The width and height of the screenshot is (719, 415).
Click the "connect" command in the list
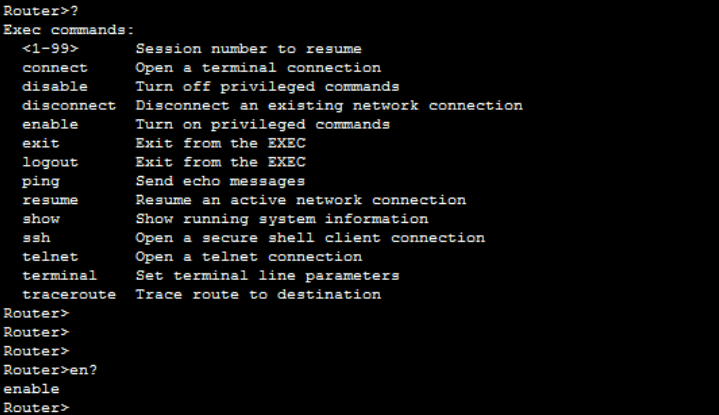point(55,68)
